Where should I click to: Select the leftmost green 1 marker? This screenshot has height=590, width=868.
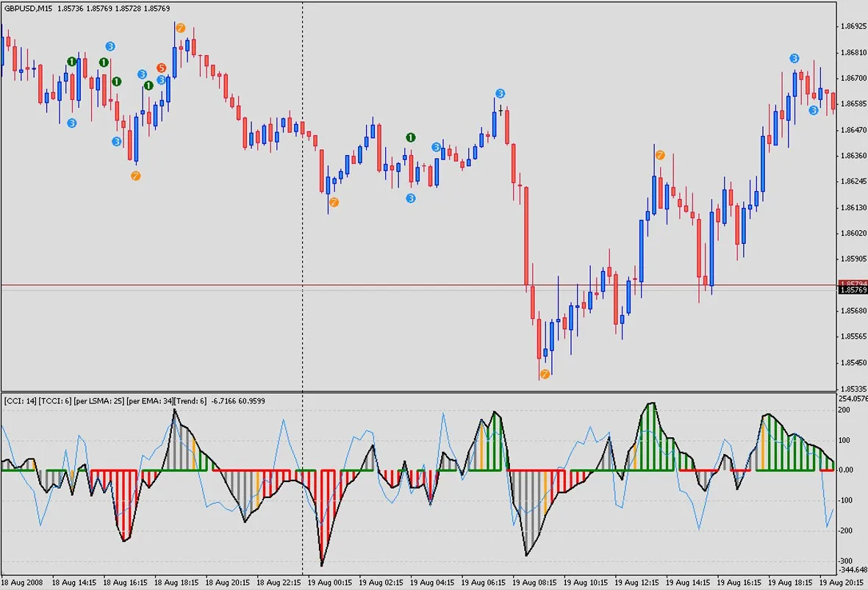pos(72,62)
